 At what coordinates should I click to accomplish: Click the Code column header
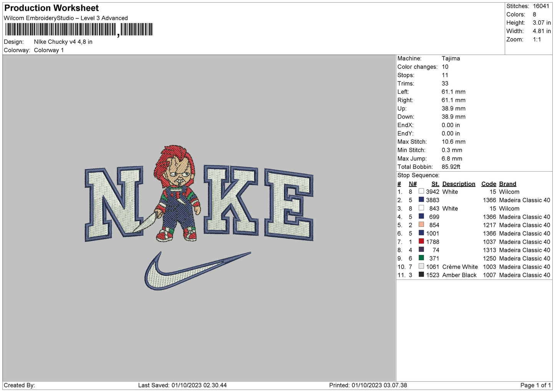point(489,184)
